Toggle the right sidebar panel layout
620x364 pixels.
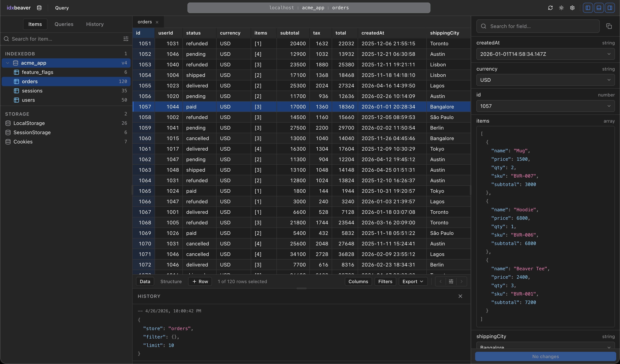[610, 8]
